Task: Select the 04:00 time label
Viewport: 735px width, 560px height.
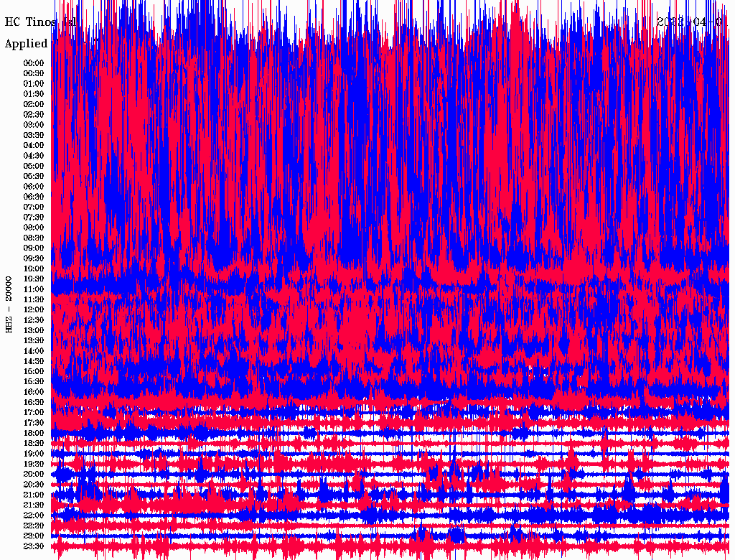Action: pos(34,146)
